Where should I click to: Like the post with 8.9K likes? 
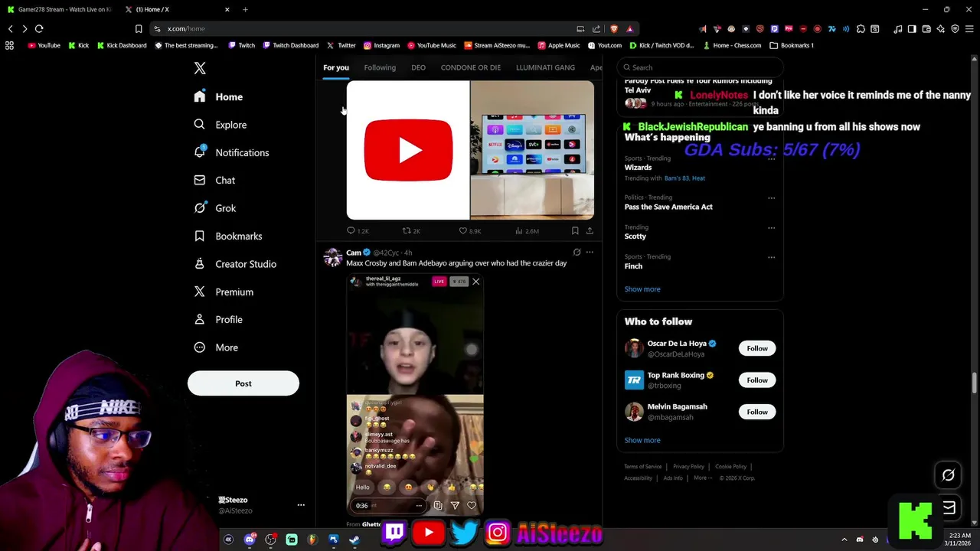pyautogui.click(x=462, y=230)
